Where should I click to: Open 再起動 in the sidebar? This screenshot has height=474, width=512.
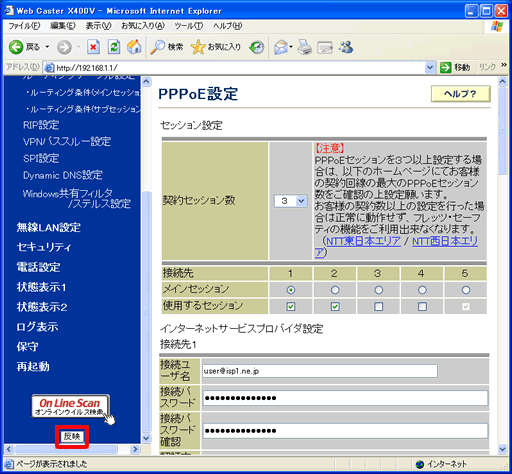pyautogui.click(x=33, y=367)
